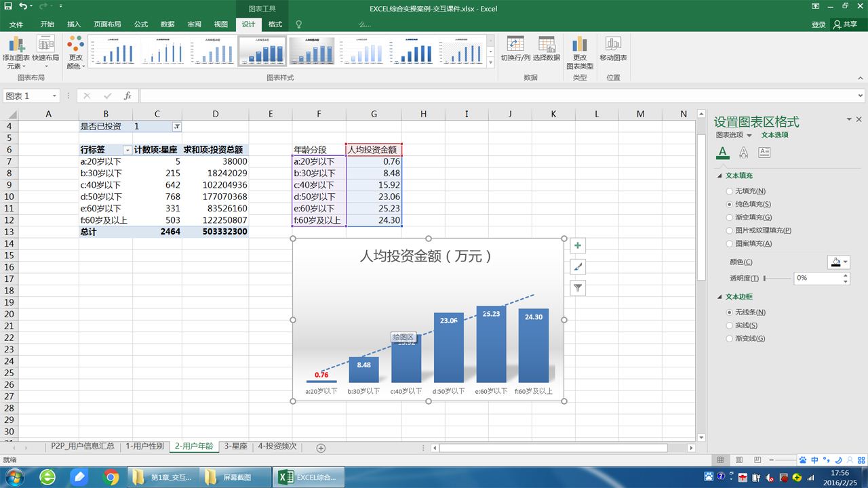The image size is (868, 488).
Task: Click the chart elements plus button
Action: pos(578,245)
